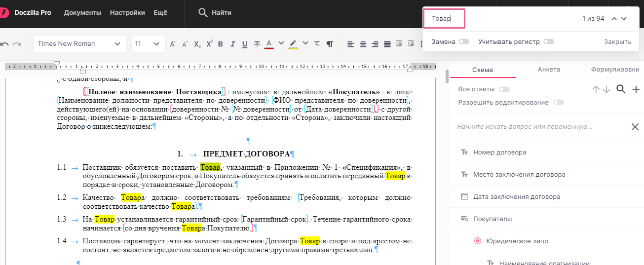Undo the last action
Viewport: 644px width, 265px height.
(x=4, y=44)
